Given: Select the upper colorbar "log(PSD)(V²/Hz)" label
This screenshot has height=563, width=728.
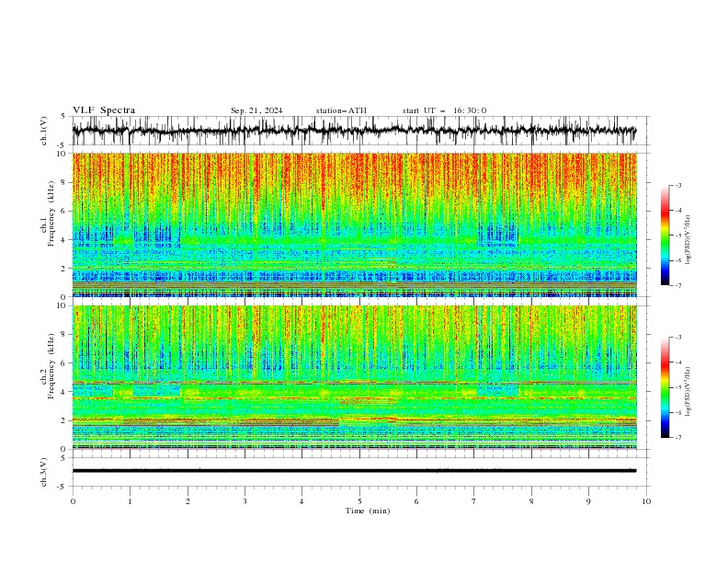Looking at the screenshot, I should tap(688, 240).
